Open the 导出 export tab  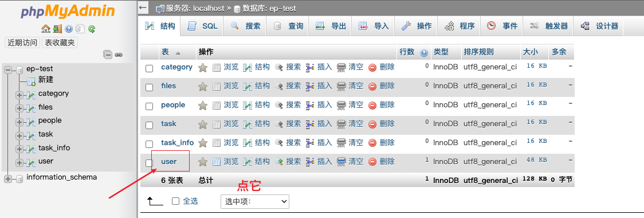(331, 26)
